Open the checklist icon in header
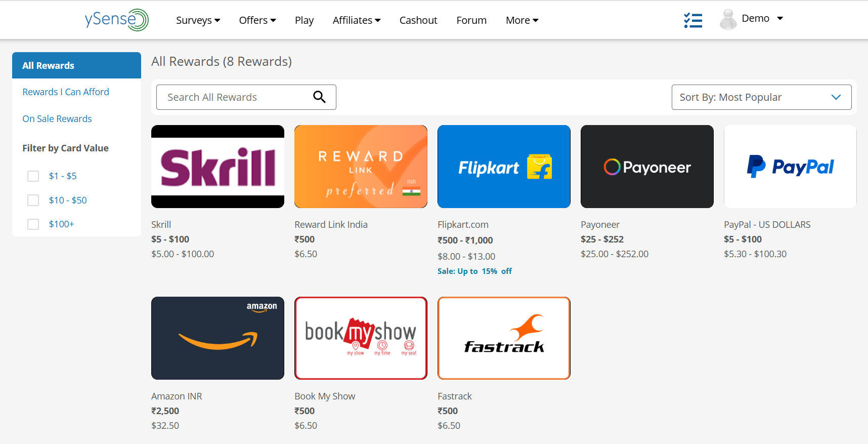 pyautogui.click(x=693, y=20)
